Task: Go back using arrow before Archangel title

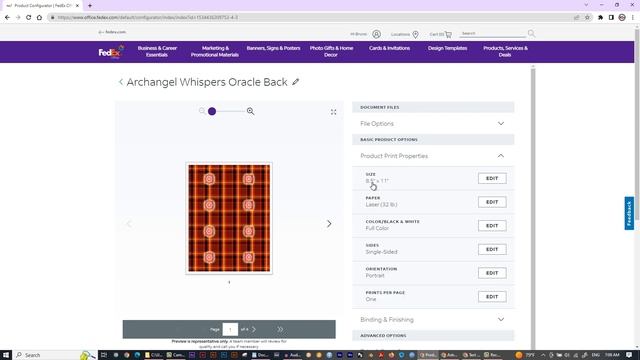Action: click(x=121, y=82)
